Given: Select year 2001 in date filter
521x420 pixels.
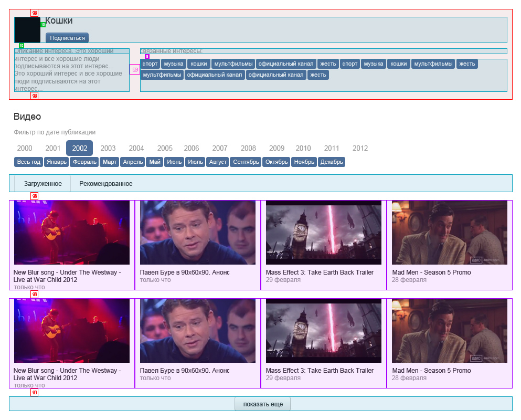Looking at the screenshot, I should [53, 148].
